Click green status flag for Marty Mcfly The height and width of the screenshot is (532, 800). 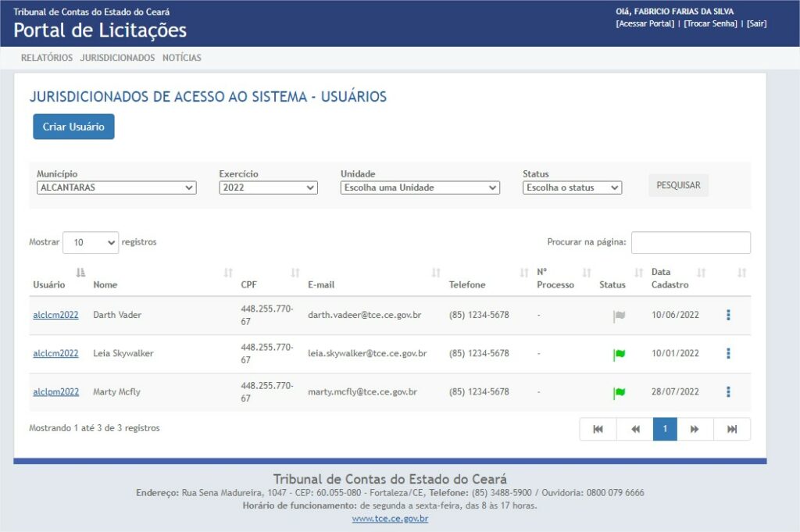[x=619, y=392]
